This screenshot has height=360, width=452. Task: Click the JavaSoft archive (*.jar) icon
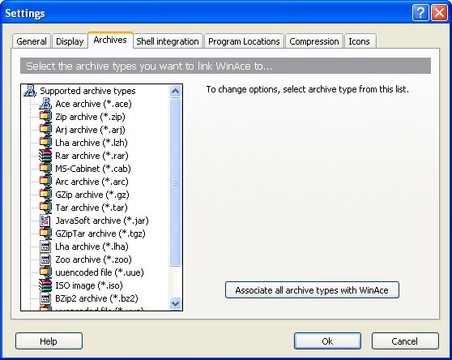point(45,221)
